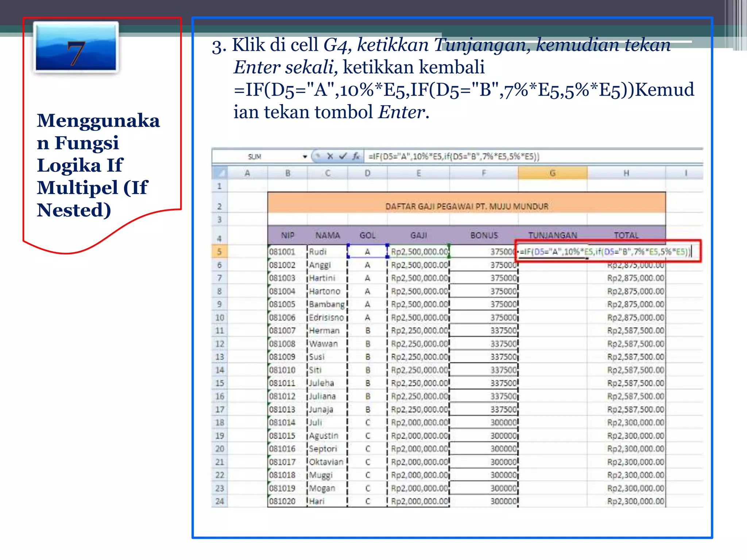Click the TOTAL header cell

tap(626, 236)
